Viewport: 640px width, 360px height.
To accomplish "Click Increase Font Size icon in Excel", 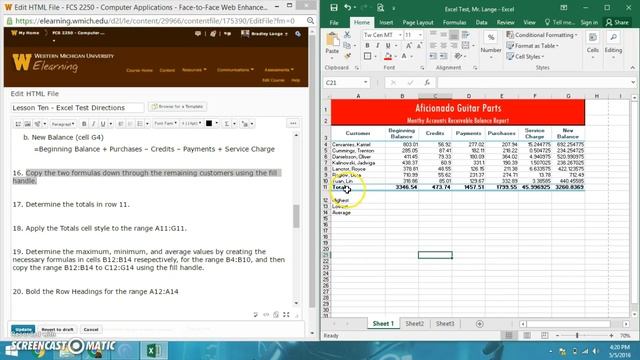I will pos(409,46).
